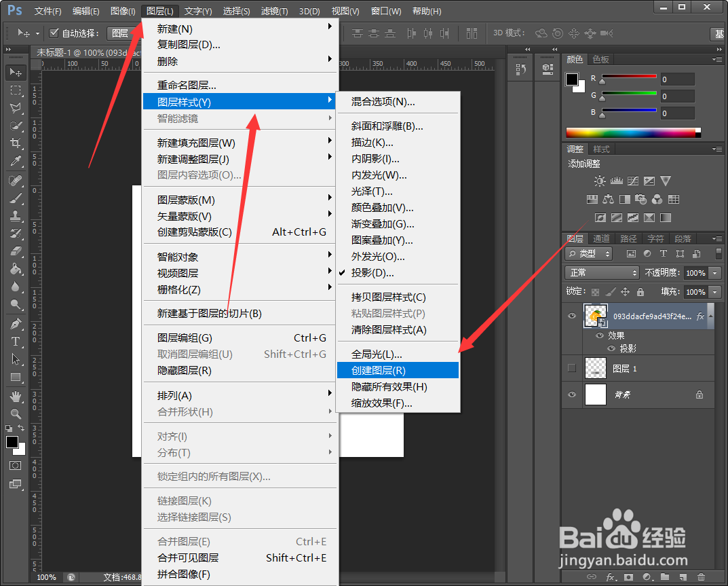Viewport: 728px width, 586px height.
Task: Select the Paint Bucket tool
Action: pos(16,269)
